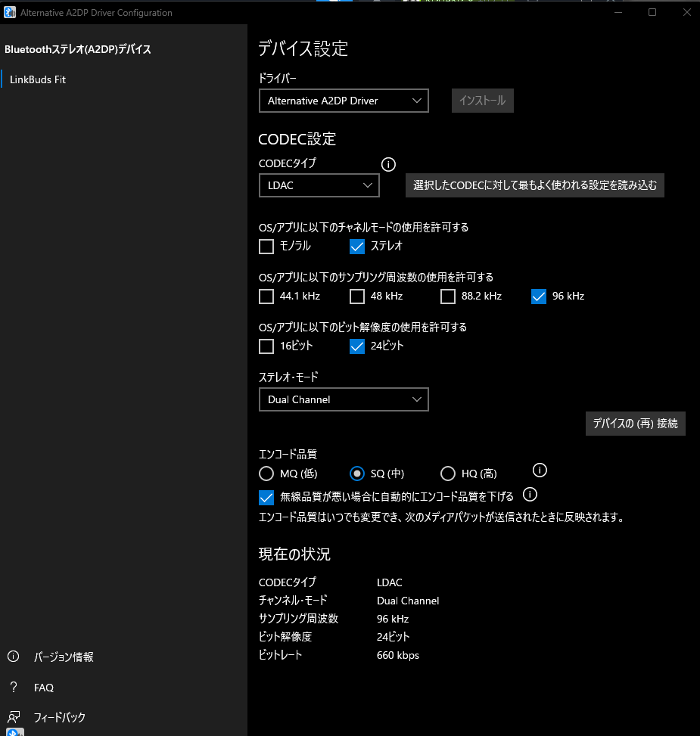The height and width of the screenshot is (736, 700).
Task: Select LinkBuds Fit in the device list
Action: click(x=123, y=79)
